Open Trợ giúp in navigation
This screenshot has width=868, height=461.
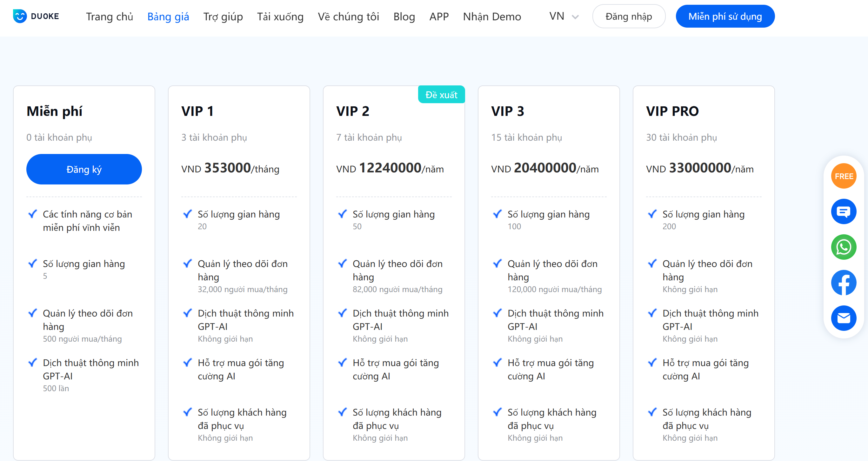click(x=223, y=16)
